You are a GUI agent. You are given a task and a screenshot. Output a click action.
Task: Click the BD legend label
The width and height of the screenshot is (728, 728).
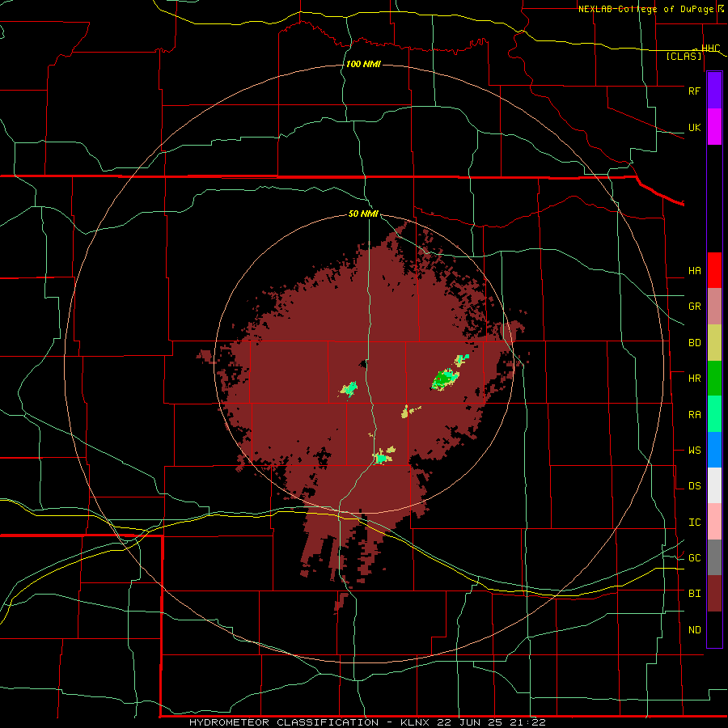[x=694, y=343]
